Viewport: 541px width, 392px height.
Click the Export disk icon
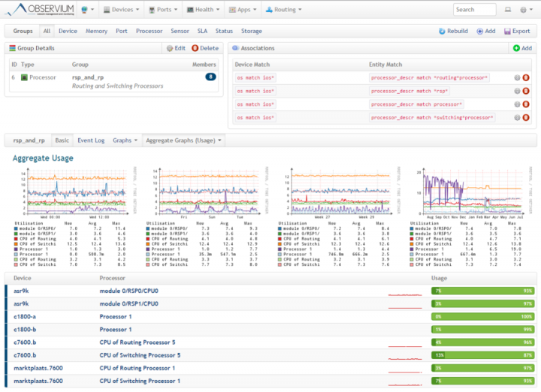(x=507, y=31)
